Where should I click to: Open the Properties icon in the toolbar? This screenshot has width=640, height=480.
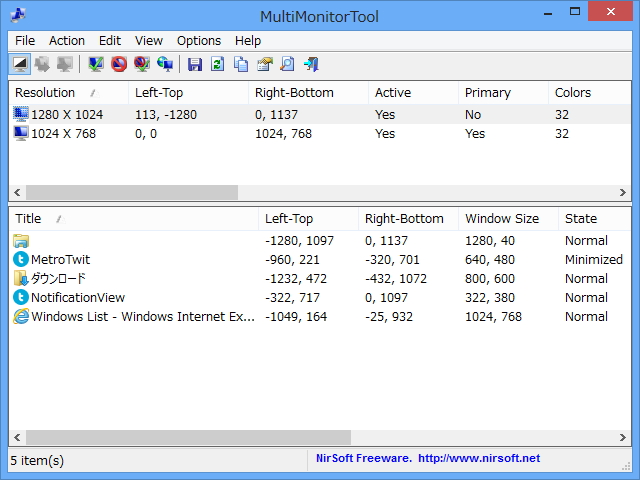[x=264, y=64]
